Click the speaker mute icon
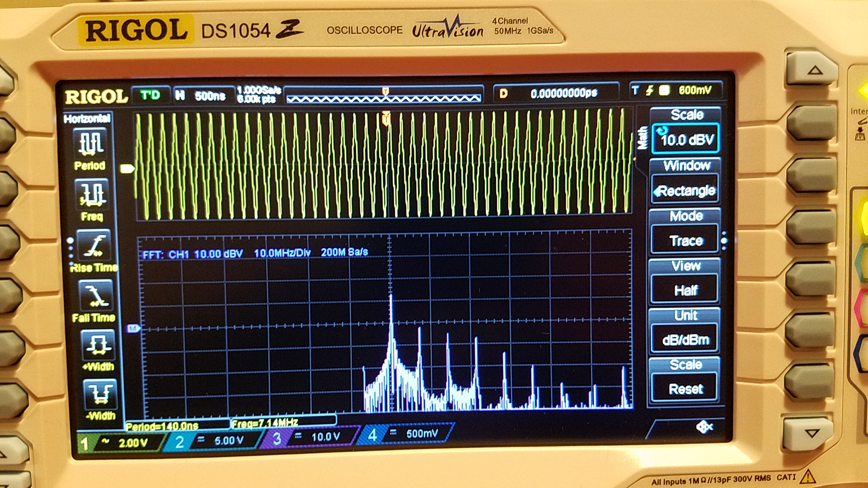The image size is (868, 488). coord(704,427)
